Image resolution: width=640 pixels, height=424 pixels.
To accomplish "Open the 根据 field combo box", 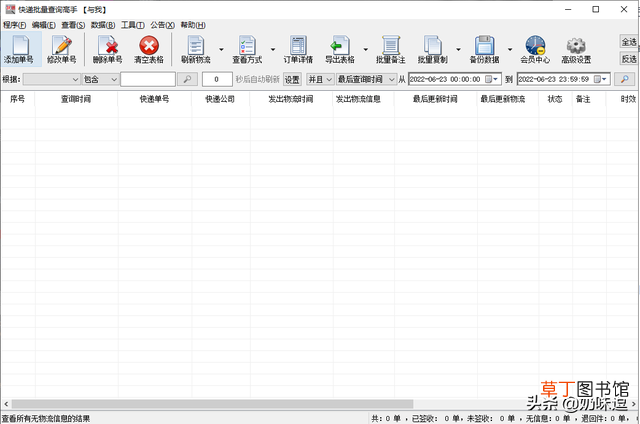I will pyautogui.click(x=51, y=79).
